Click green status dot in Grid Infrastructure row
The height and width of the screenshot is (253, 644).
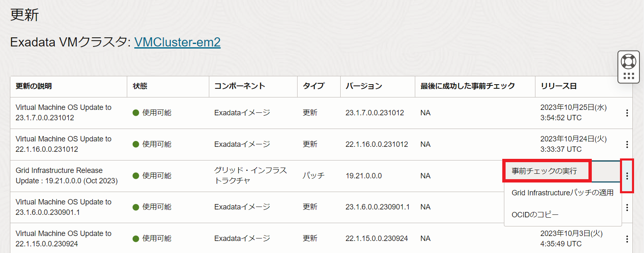[136, 176]
